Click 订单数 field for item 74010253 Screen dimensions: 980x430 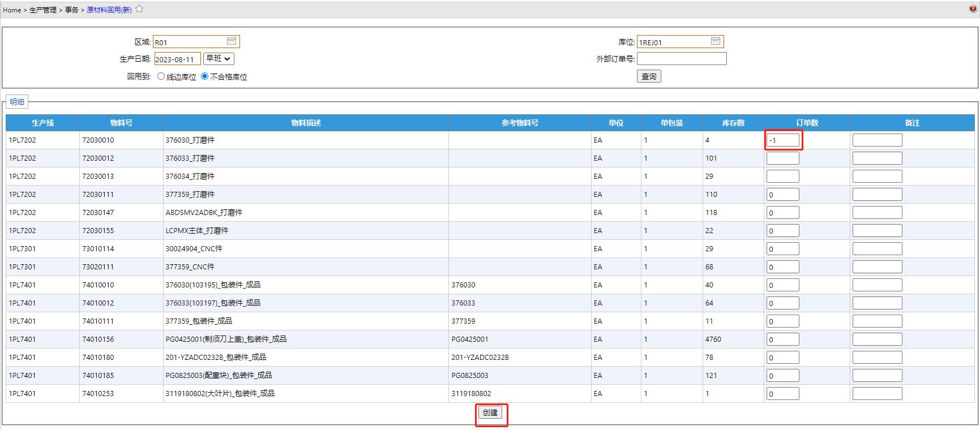click(x=783, y=394)
